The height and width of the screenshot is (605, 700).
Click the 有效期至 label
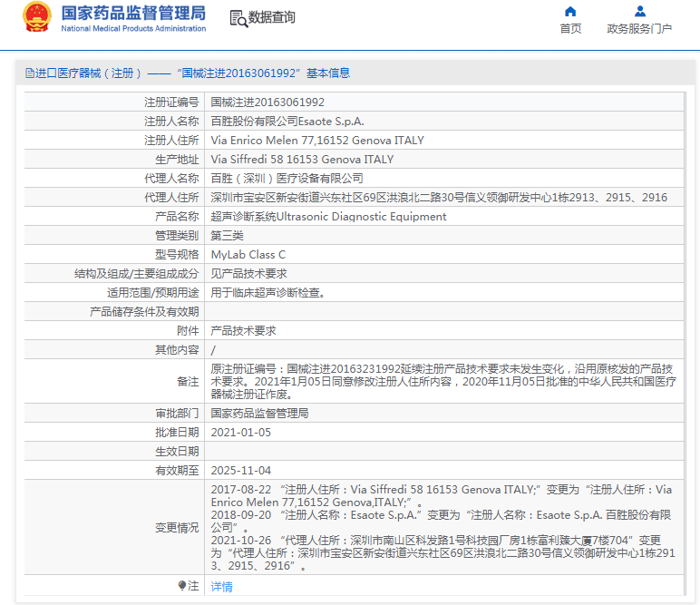177,471
